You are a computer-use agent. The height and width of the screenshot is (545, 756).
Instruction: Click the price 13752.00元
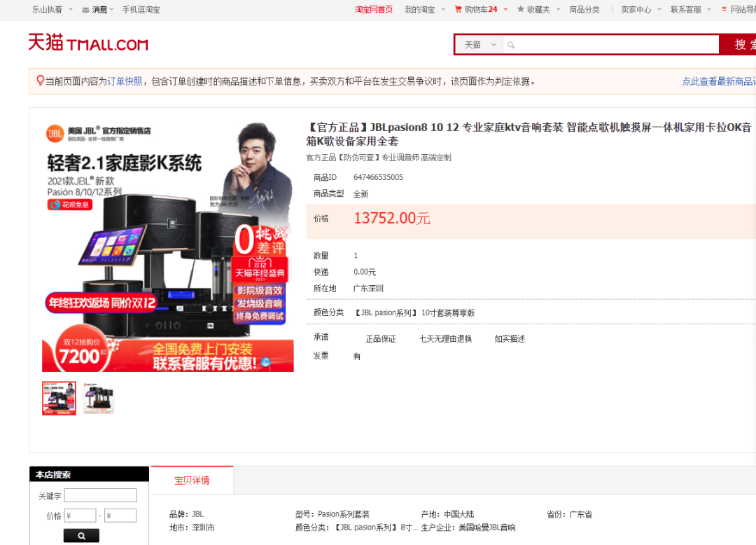[392, 219]
